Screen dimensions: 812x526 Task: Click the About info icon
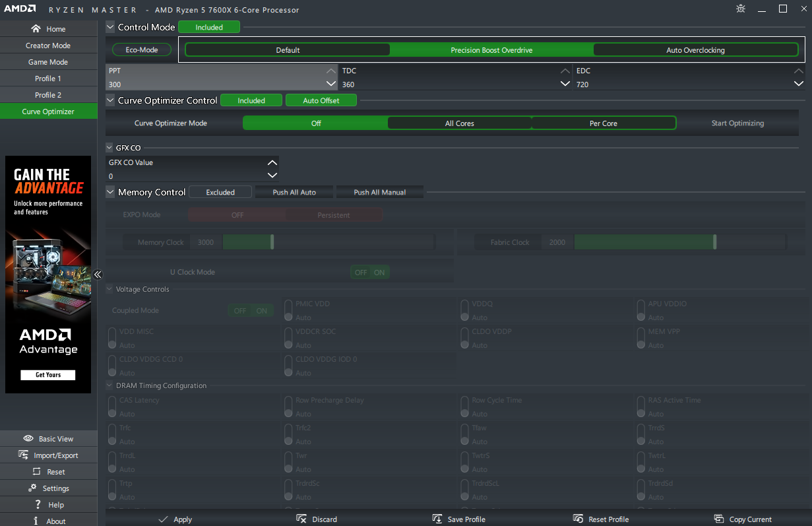coord(36,521)
